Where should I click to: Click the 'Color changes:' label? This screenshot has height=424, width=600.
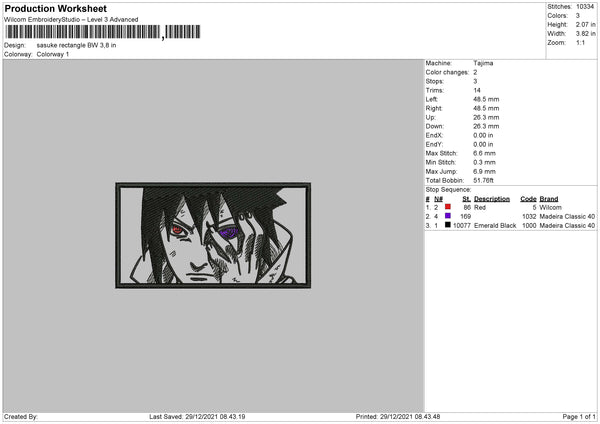[447, 72]
